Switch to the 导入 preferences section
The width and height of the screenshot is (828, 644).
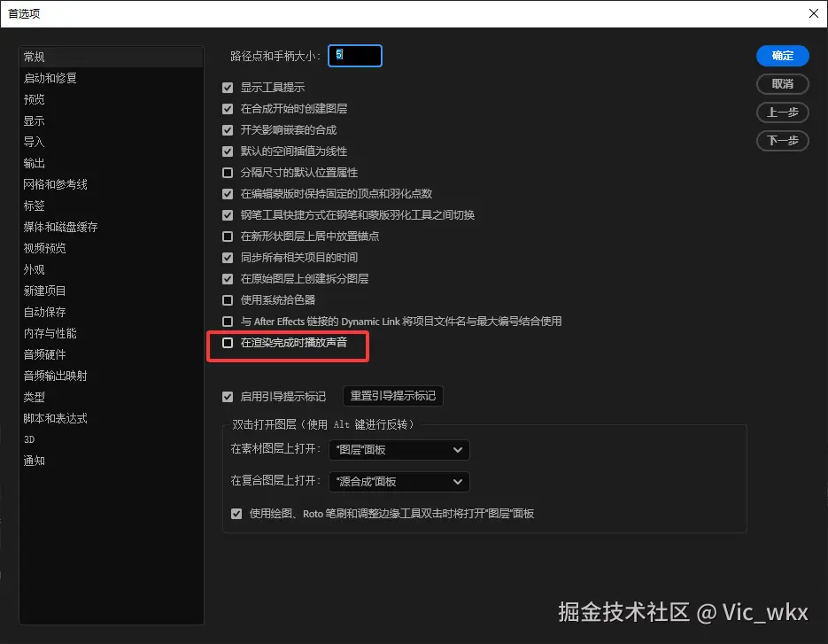(112, 142)
